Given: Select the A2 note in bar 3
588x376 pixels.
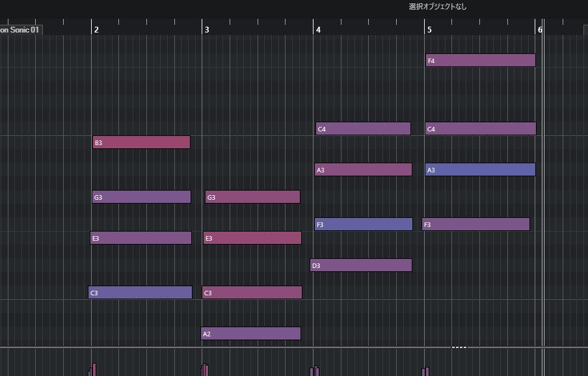Looking at the screenshot, I should click(x=251, y=333).
